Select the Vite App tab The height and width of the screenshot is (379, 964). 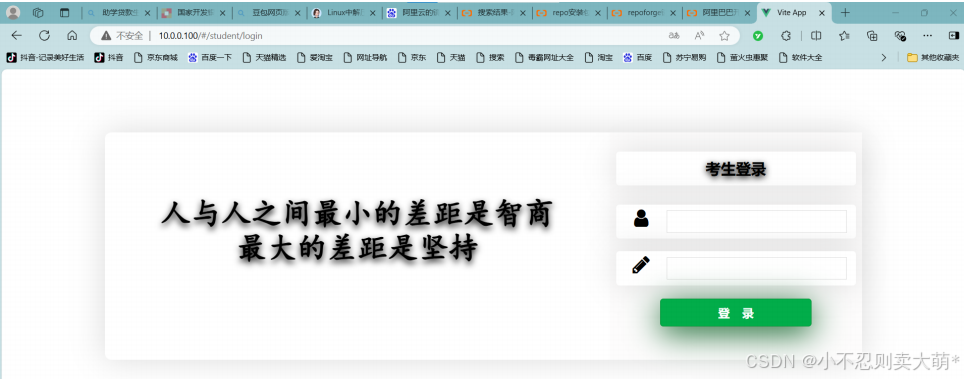[794, 12]
